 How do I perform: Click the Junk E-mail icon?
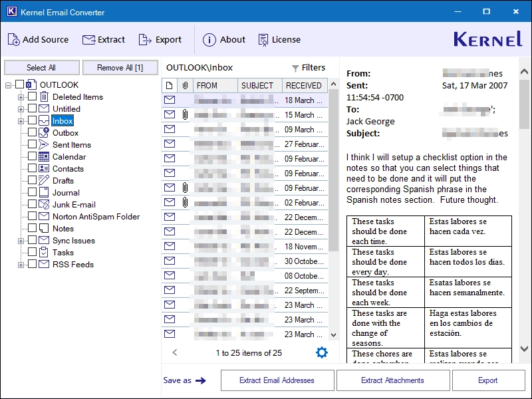(x=44, y=204)
